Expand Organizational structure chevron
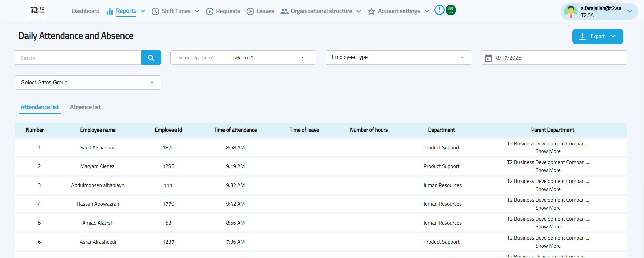644x258 pixels. click(x=359, y=11)
